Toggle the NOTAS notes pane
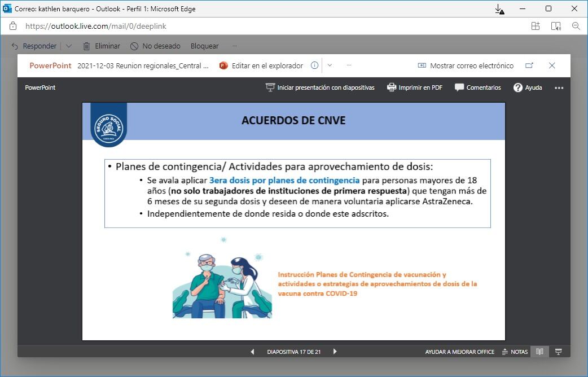 pos(515,352)
